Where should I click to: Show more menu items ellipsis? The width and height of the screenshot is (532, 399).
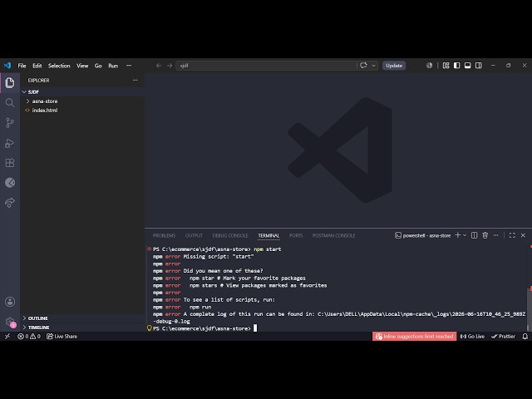[129, 66]
